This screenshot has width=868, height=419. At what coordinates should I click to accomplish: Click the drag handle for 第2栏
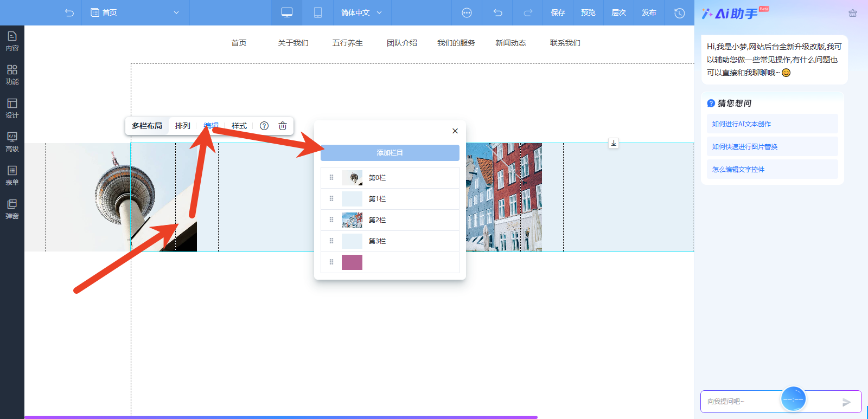[331, 220]
